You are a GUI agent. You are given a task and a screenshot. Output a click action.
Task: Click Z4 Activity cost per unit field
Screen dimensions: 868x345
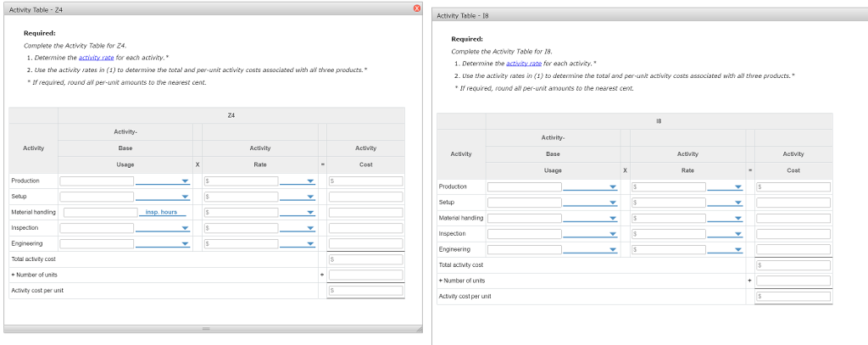point(366,290)
